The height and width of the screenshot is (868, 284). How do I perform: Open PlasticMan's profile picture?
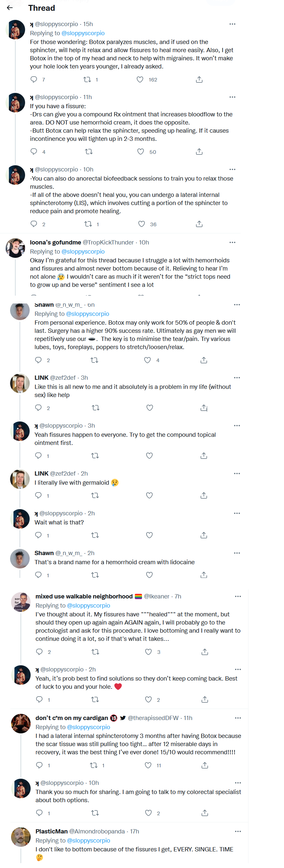[x=21, y=837]
